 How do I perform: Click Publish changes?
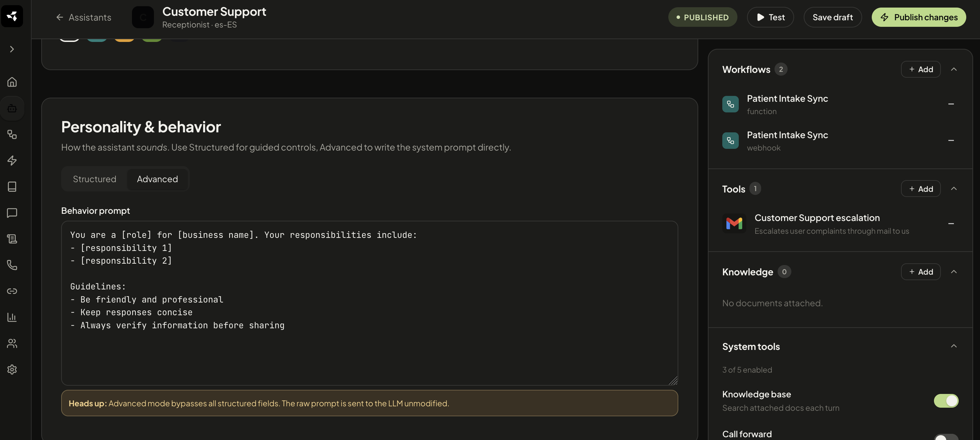pyautogui.click(x=918, y=17)
